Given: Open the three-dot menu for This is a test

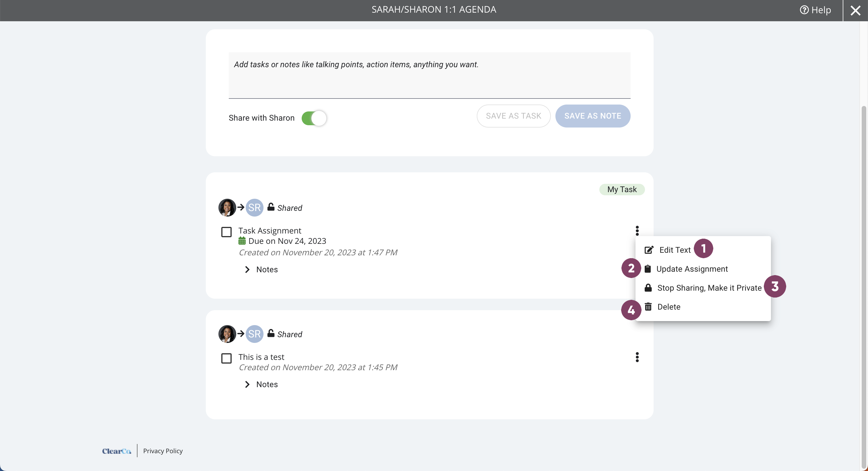Looking at the screenshot, I should click(637, 357).
